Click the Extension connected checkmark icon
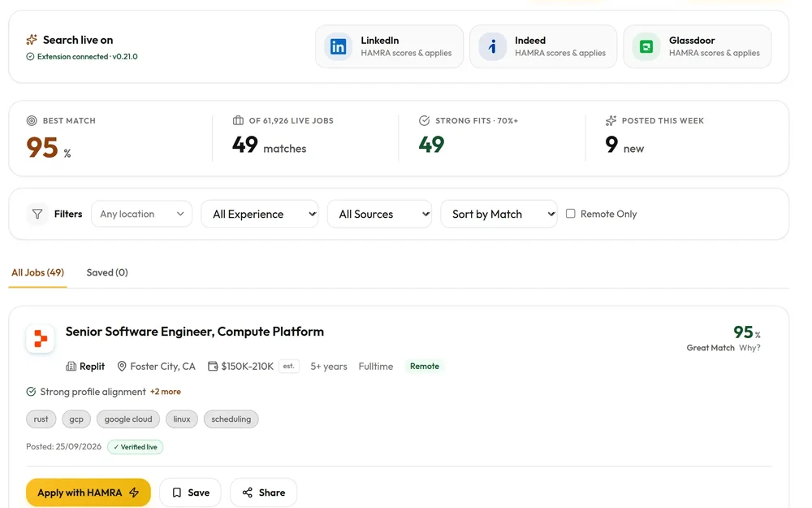The width and height of the screenshot is (812, 508). (30, 57)
